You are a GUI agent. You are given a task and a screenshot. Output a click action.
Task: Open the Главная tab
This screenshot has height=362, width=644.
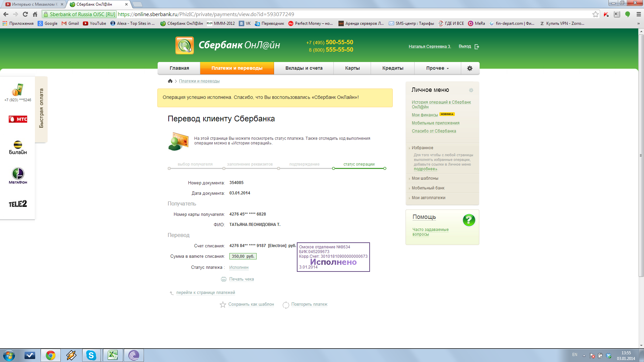[x=179, y=68]
